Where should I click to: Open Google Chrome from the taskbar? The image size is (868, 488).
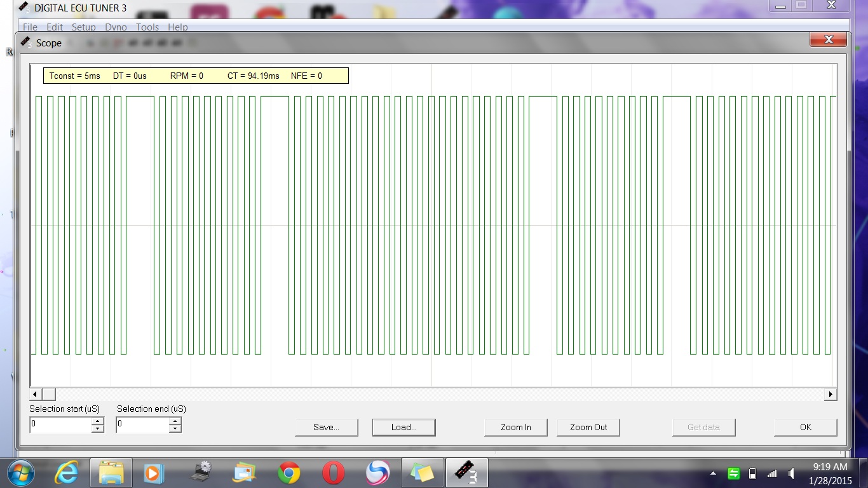(x=288, y=473)
